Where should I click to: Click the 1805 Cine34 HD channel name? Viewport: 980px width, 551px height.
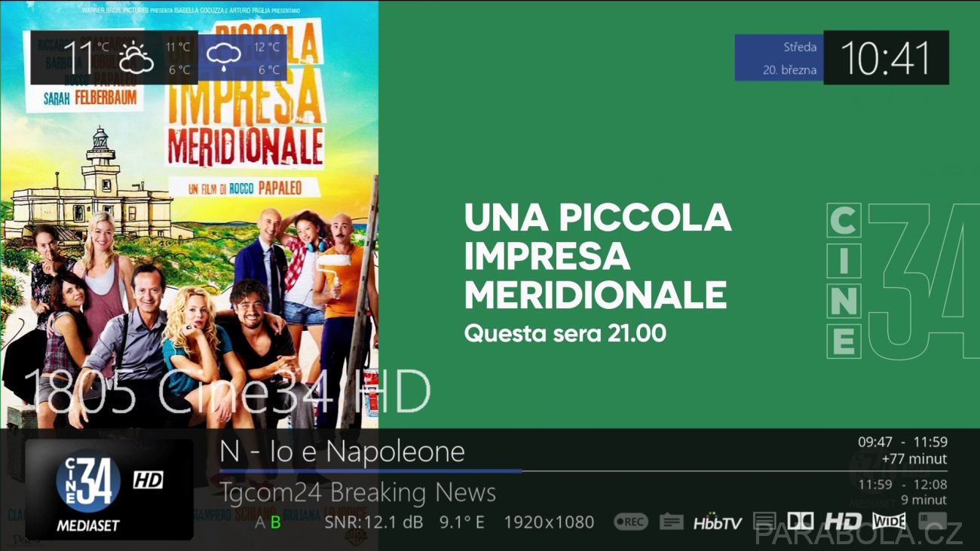(228, 392)
